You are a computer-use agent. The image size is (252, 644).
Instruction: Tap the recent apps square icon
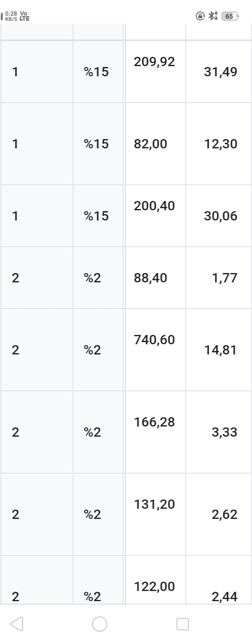(x=183, y=624)
